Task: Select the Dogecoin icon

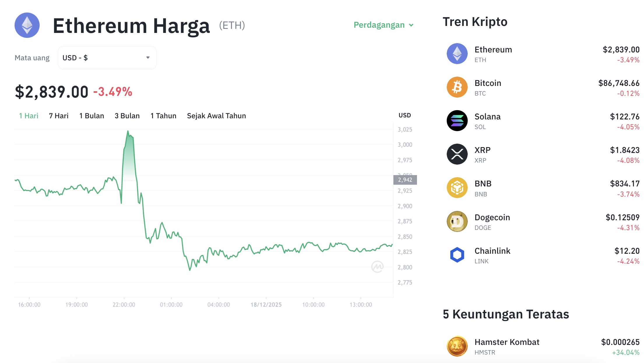Action: [457, 221]
